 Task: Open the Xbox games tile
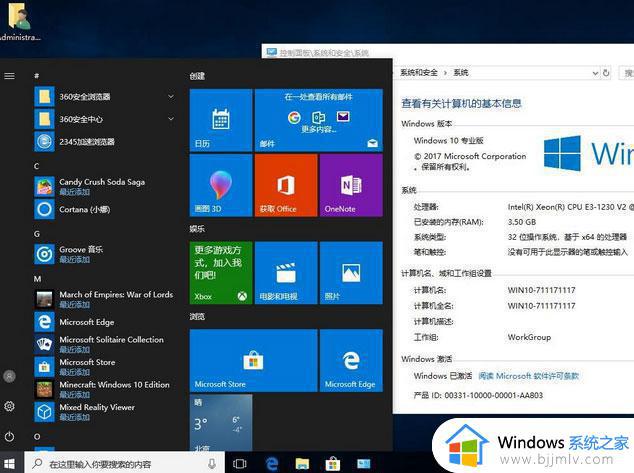[221, 273]
